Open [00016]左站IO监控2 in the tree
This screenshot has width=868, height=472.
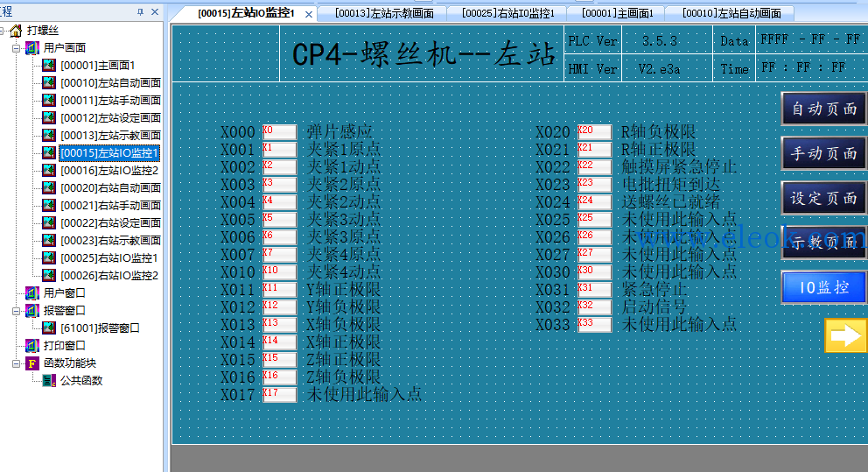(x=109, y=170)
